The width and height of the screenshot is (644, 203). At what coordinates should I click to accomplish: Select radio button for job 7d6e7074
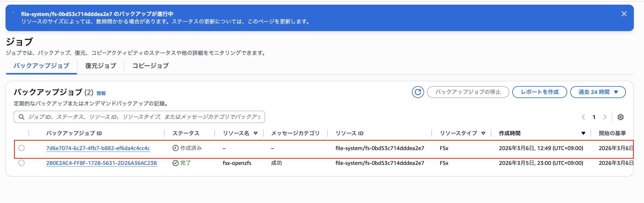(22, 148)
